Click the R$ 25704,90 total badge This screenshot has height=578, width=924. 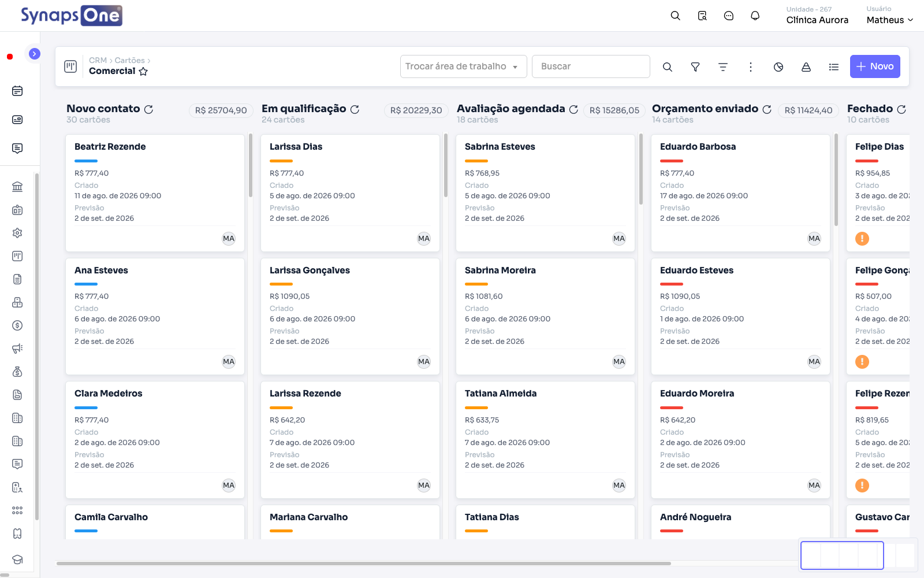[221, 110]
